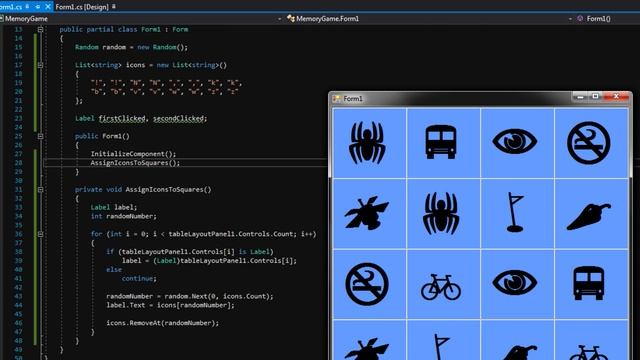Click the 'else' keyword in the loop

(114, 269)
